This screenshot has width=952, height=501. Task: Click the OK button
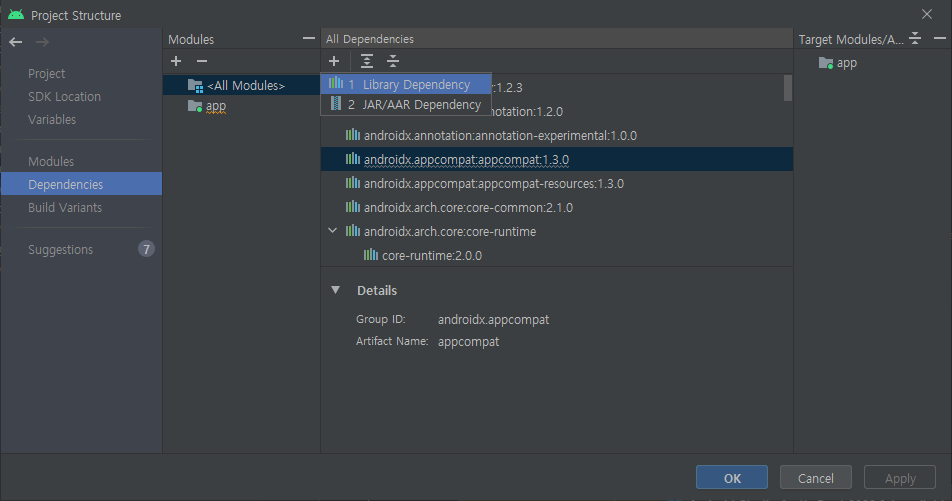pos(732,478)
